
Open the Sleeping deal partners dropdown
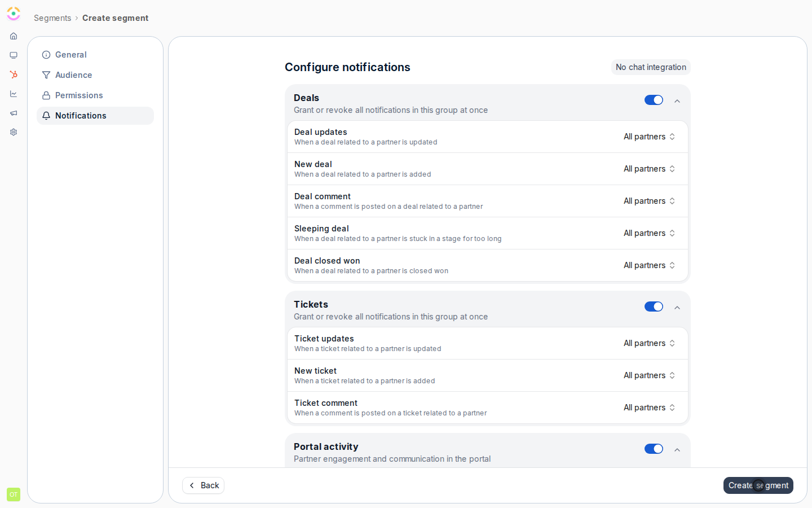pyautogui.click(x=650, y=233)
